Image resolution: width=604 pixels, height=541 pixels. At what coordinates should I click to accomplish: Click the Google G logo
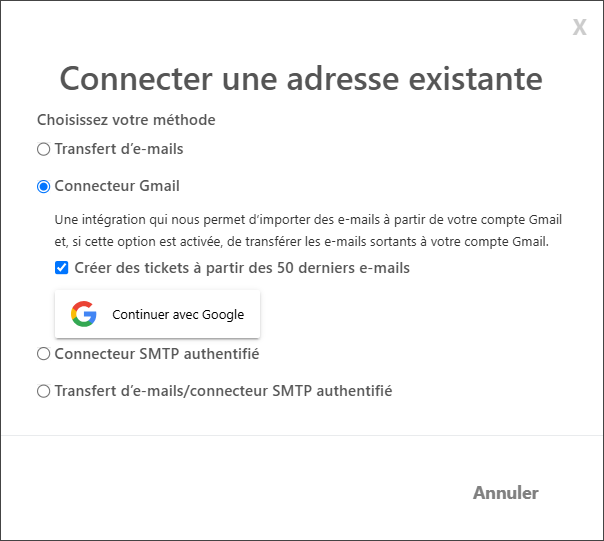(x=84, y=314)
